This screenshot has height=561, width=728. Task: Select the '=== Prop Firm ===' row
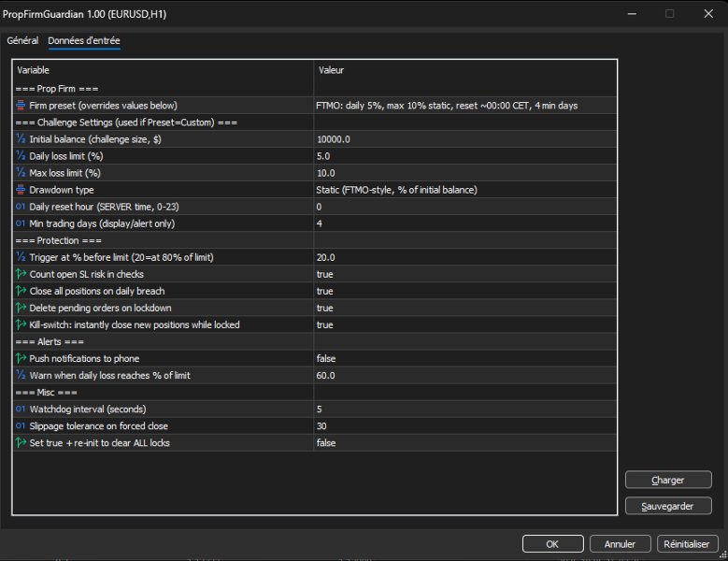click(x=315, y=88)
